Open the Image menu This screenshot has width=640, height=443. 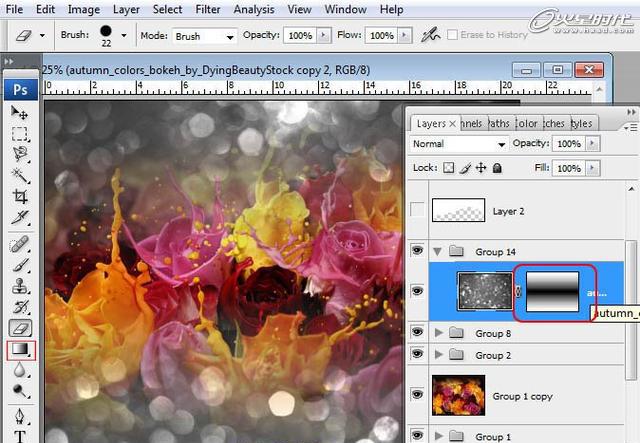point(84,9)
